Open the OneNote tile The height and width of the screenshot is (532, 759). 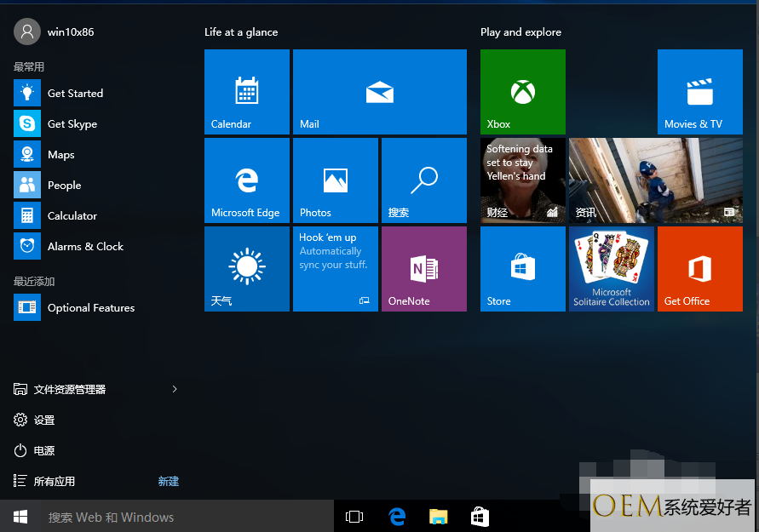[x=423, y=268]
